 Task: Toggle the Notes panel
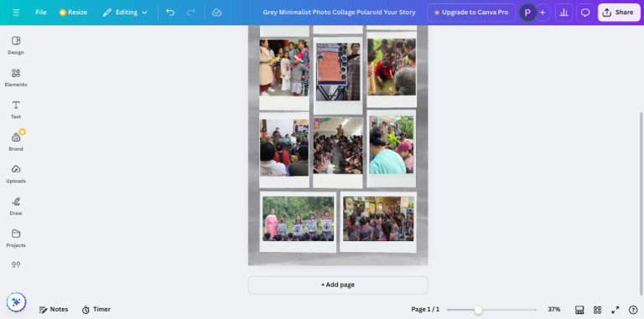coord(54,309)
